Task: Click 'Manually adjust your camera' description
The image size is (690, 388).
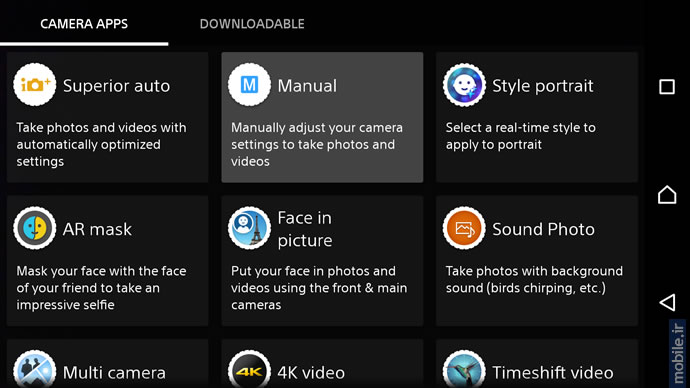Action: [316, 144]
